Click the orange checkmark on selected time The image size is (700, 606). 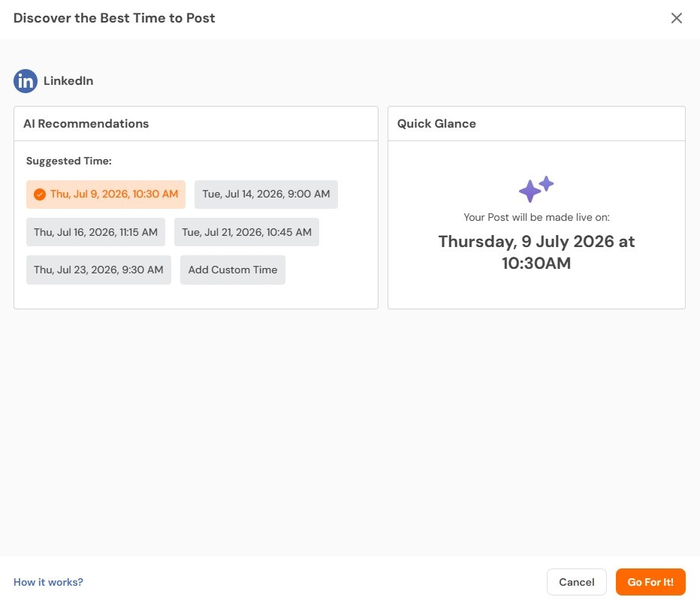coord(40,194)
